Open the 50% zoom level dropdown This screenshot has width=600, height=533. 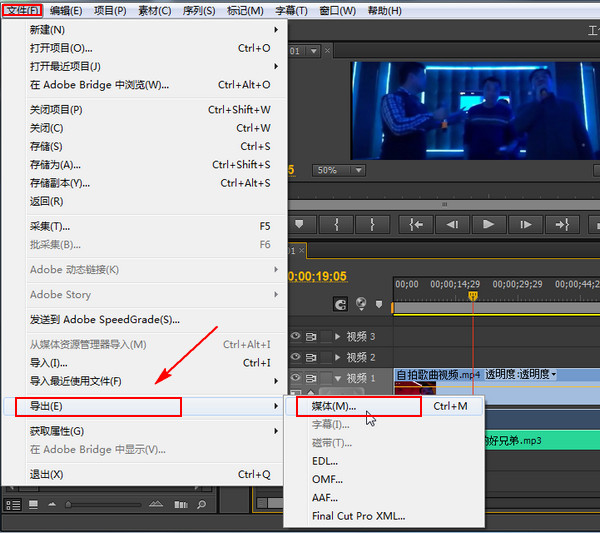pos(359,170)
